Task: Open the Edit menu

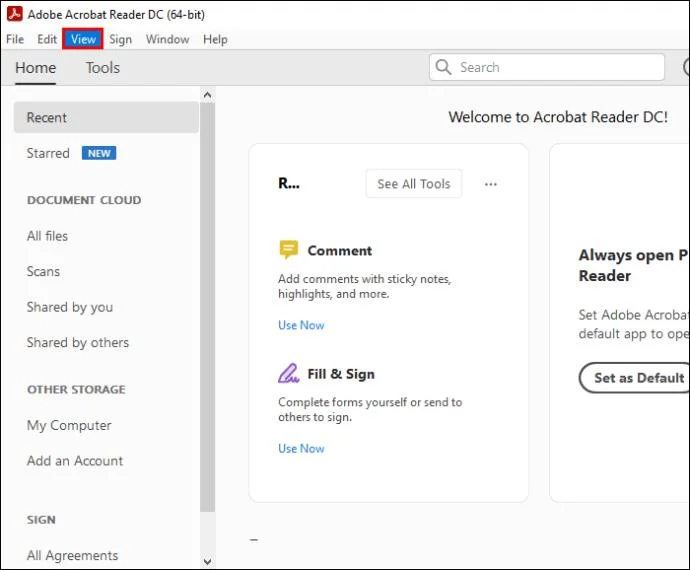Action: 47,39
